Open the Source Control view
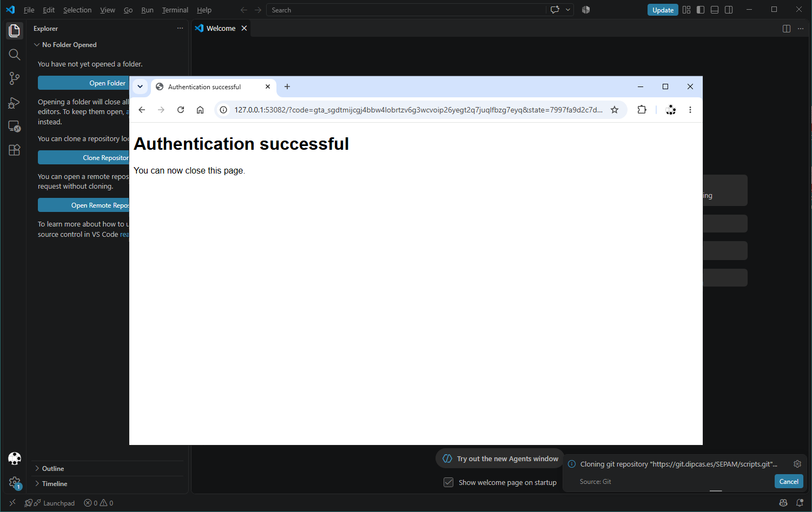Image resolution: width=812 pixels, height=512 pixels. pyautogui.click(x=15, y=78)
